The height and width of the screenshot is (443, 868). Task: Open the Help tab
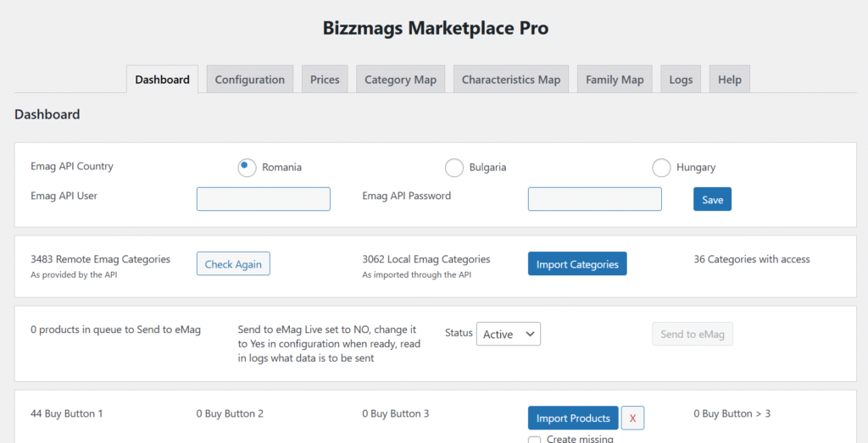click(x=730, y=80)
